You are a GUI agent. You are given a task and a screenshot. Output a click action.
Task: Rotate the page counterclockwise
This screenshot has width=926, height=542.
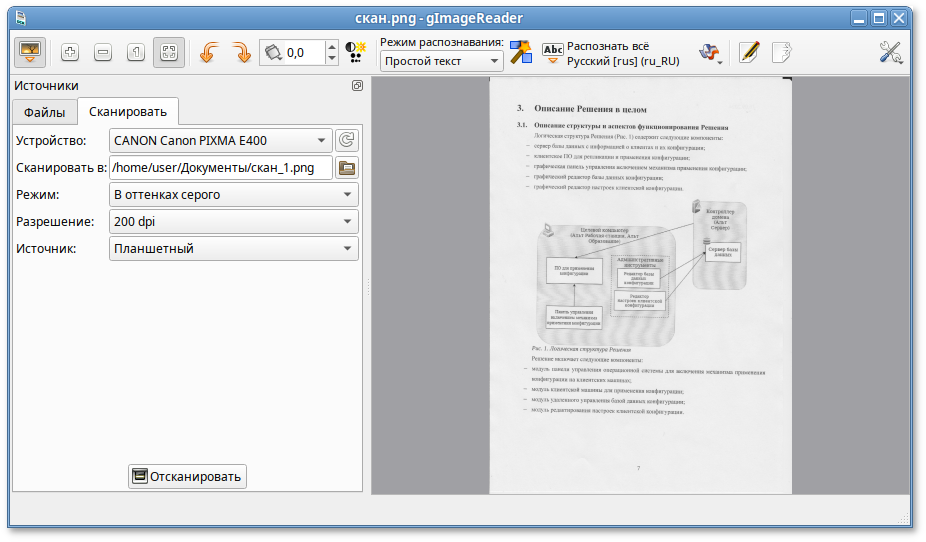(x=209, y=52)
